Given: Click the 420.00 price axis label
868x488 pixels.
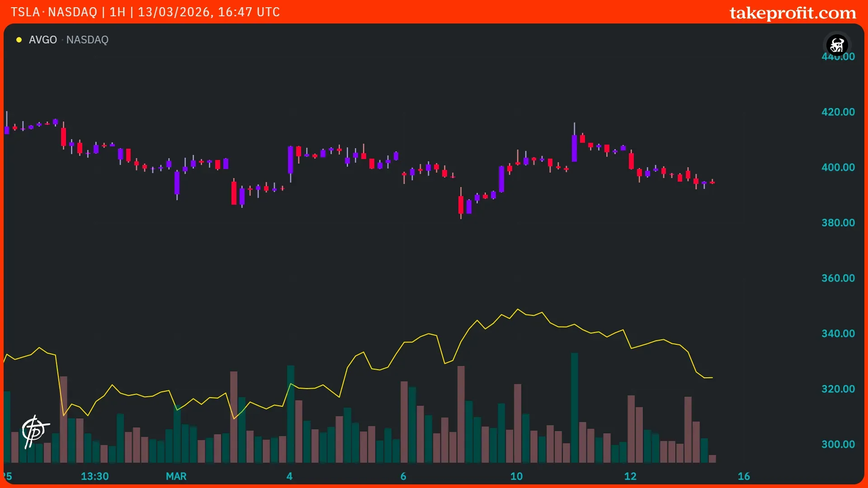Looking at the screenshot, I should click(838, 112).
